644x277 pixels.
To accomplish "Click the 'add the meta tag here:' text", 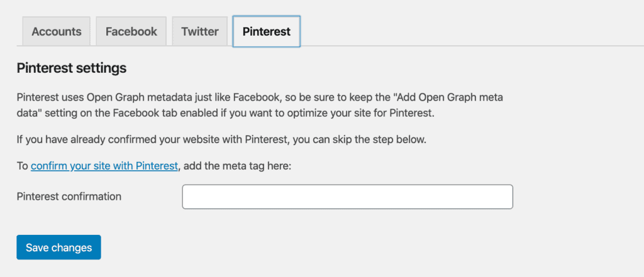I will pyautogui.click(x=236, y=166).
